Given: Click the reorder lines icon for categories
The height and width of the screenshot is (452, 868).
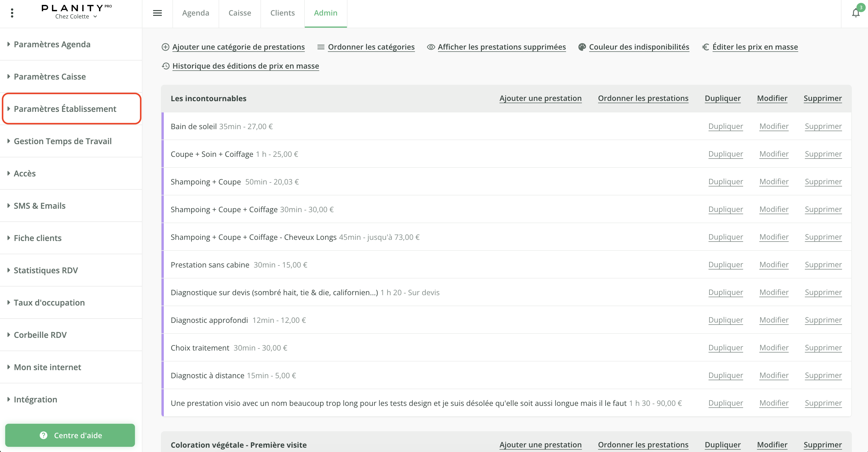Looking at the screenshot, I should point(320,47).
